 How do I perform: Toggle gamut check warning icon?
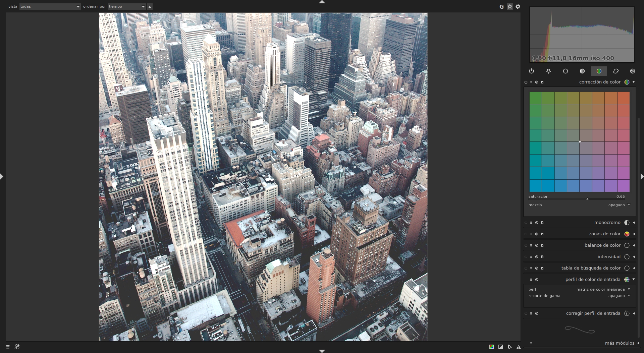(519, 347)
